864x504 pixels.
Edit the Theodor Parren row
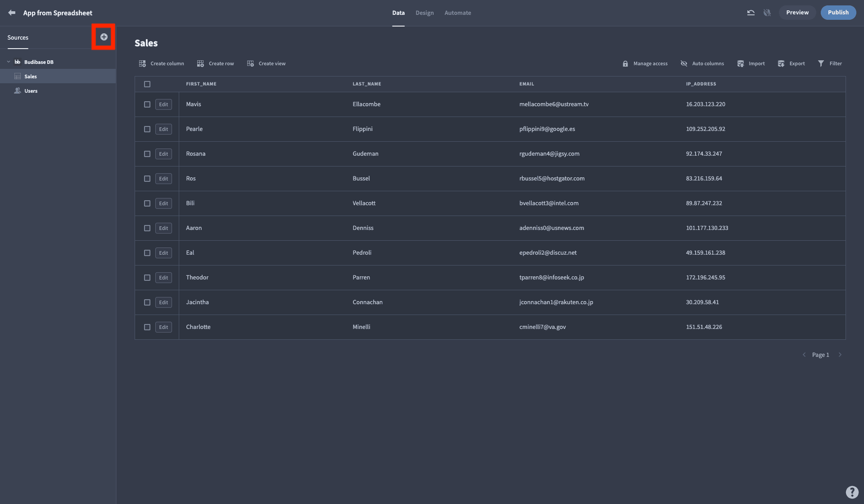(163, 278)
